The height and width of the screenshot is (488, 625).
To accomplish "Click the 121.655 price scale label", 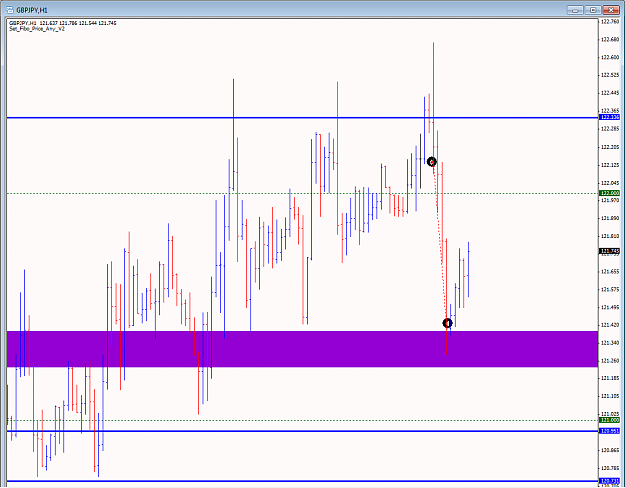I will (x=610, y=272).
